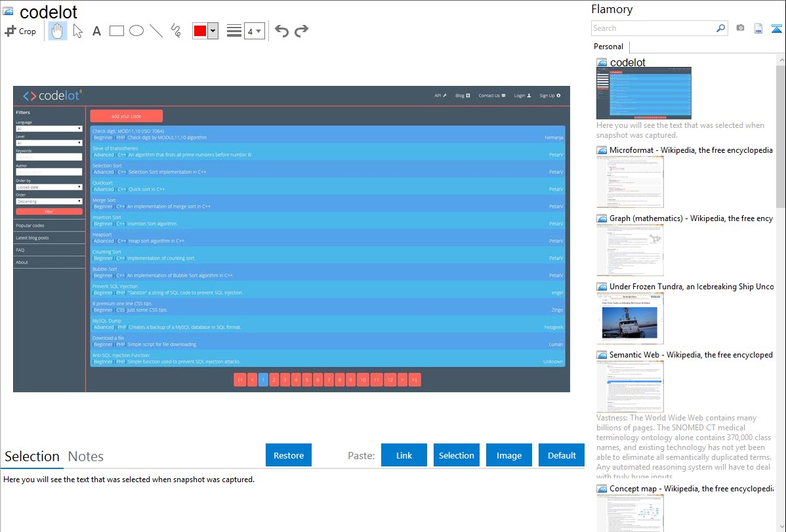Image resolution: width=786 pixels, height=532 pixels.
Task: Click the icon beside codelot in the snapshot list
Action: pyautogui.click(x=602, y=63)
